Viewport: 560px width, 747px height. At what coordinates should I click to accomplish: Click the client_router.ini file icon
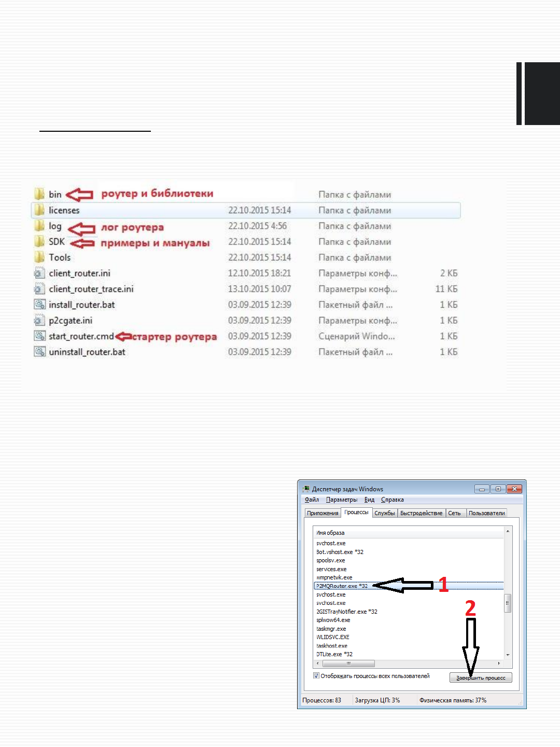[39, 273]
